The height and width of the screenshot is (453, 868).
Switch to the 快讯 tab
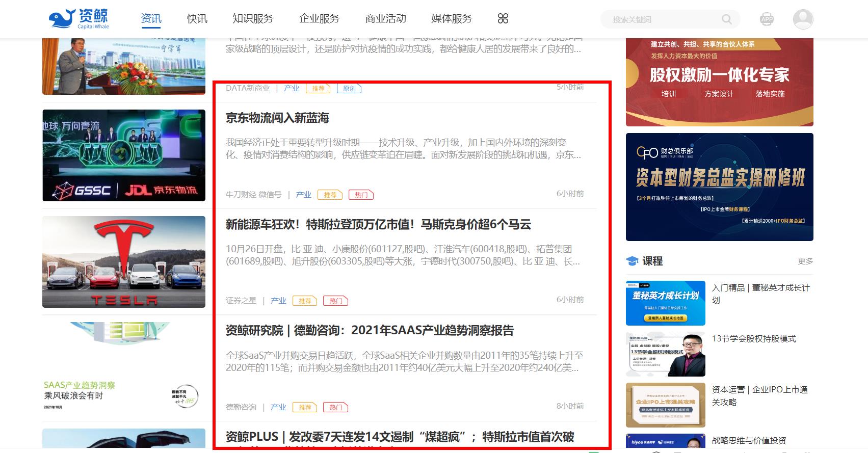point(197,19)
